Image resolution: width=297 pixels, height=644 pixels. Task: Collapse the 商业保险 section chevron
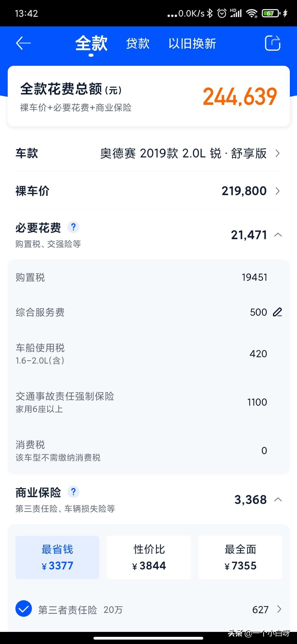pyautogui.click(x=278, y=499)
